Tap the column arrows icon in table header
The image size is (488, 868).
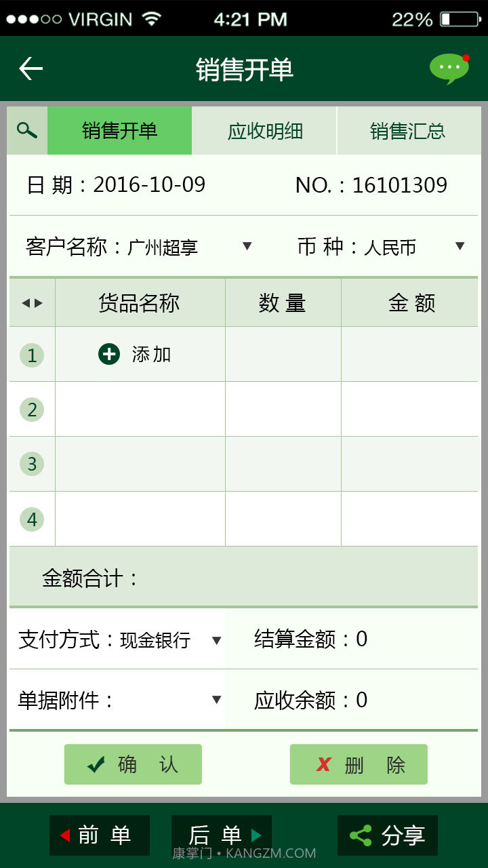30,302
